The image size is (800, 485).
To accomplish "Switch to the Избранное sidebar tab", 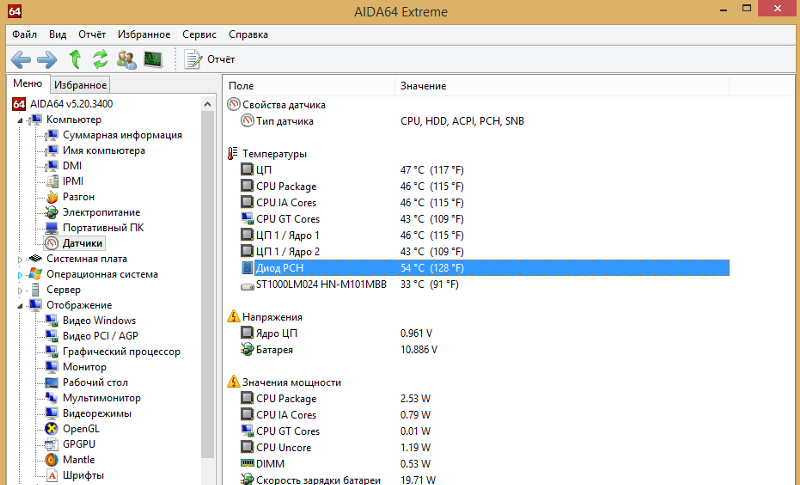I will (x=80, y=85).
